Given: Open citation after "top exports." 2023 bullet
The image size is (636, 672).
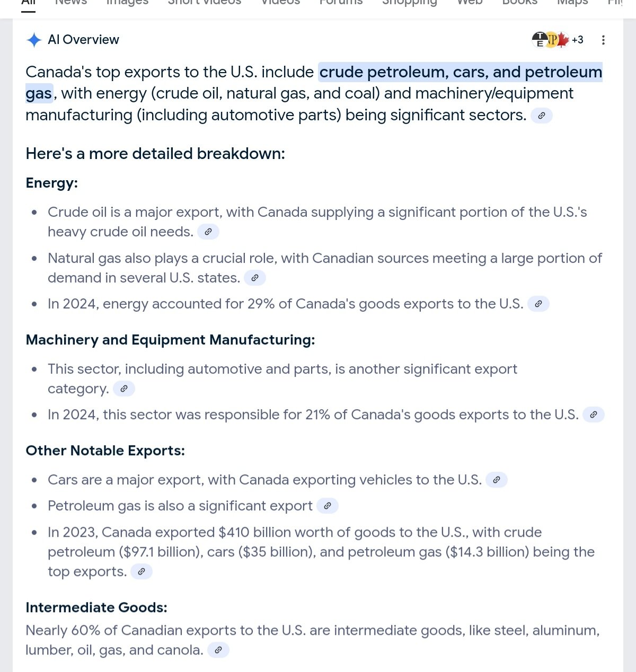Looking at the screenshot, I should click(x=141, y=571).
